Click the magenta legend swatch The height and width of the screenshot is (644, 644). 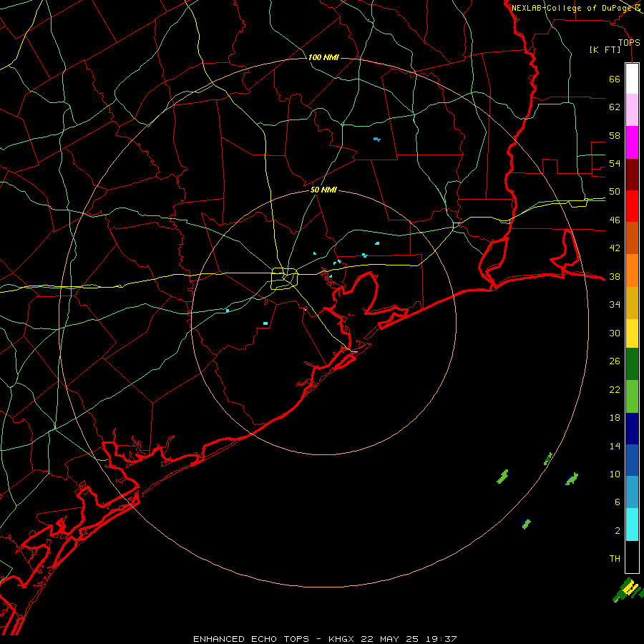(x=632, y=142)
